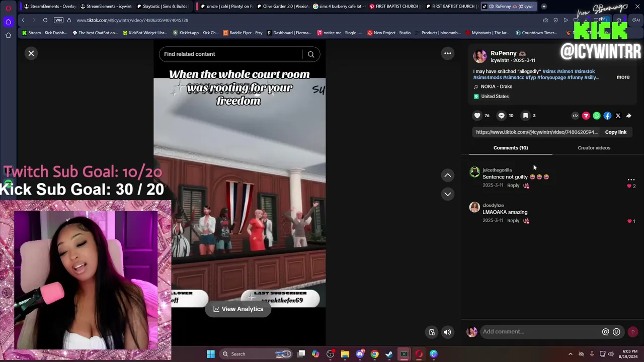
Task: Click the Add comment text field
Action: point(541,332)
